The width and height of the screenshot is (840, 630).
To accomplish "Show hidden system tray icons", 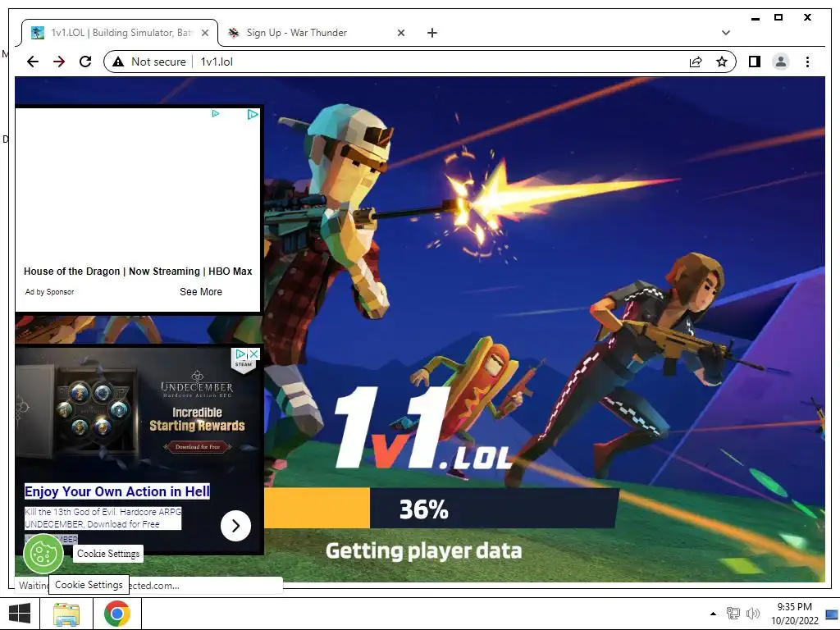I will (x=713, y=614).
